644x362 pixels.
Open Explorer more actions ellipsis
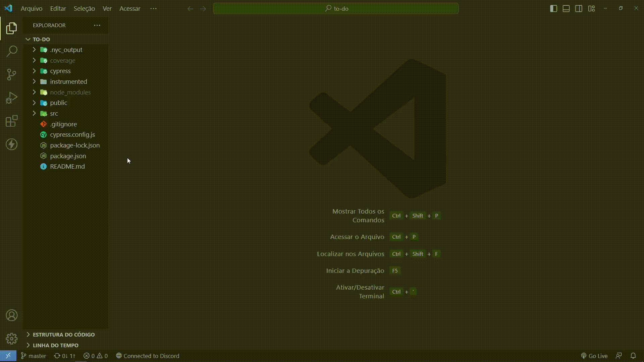click(x=97, y=25)
